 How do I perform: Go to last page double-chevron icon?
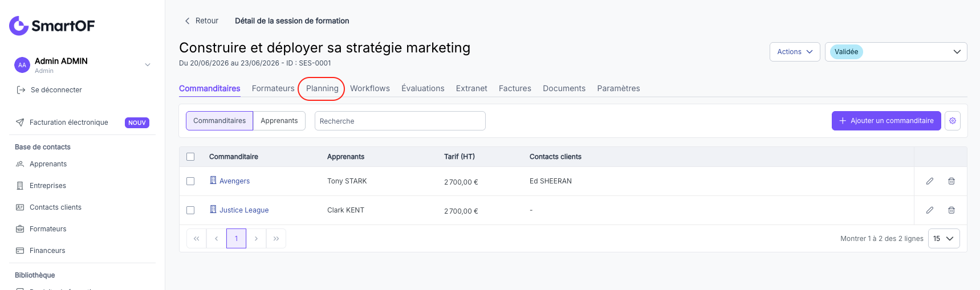coord(276,239)
